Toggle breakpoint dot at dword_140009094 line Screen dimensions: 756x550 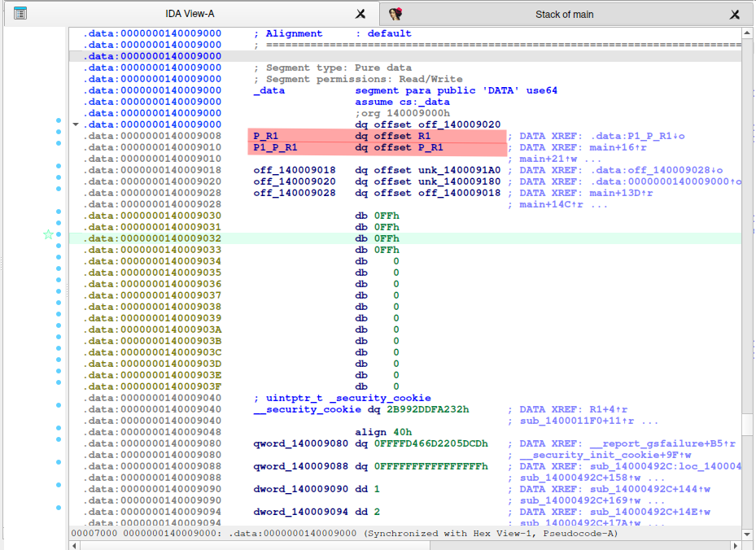59,508
